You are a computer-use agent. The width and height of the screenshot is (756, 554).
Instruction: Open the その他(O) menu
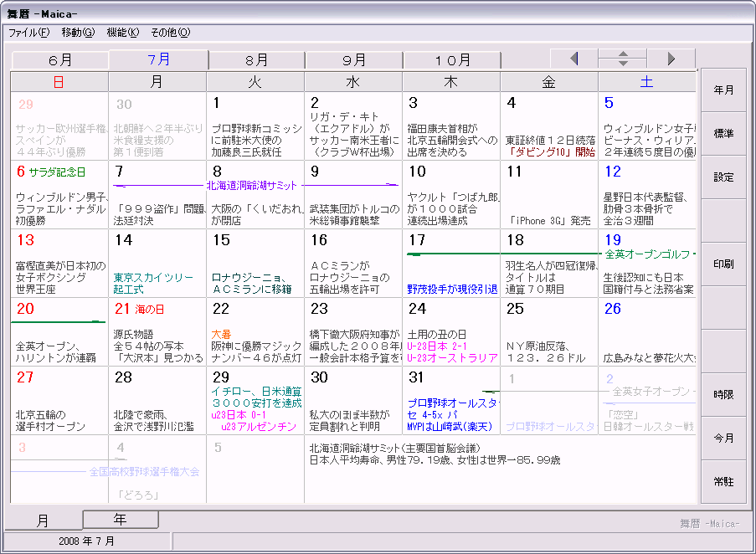pyautogui.click(x=170, y=33)
